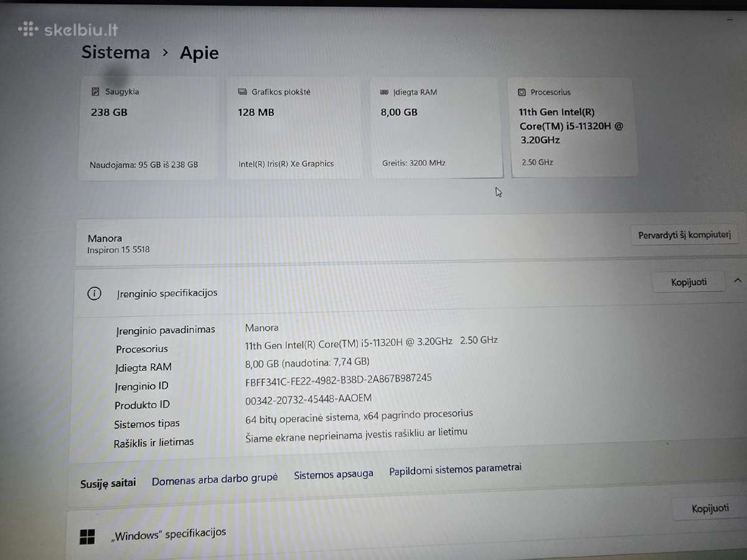Click Pervardyti šį kompiuterį button

pos(684,236)
